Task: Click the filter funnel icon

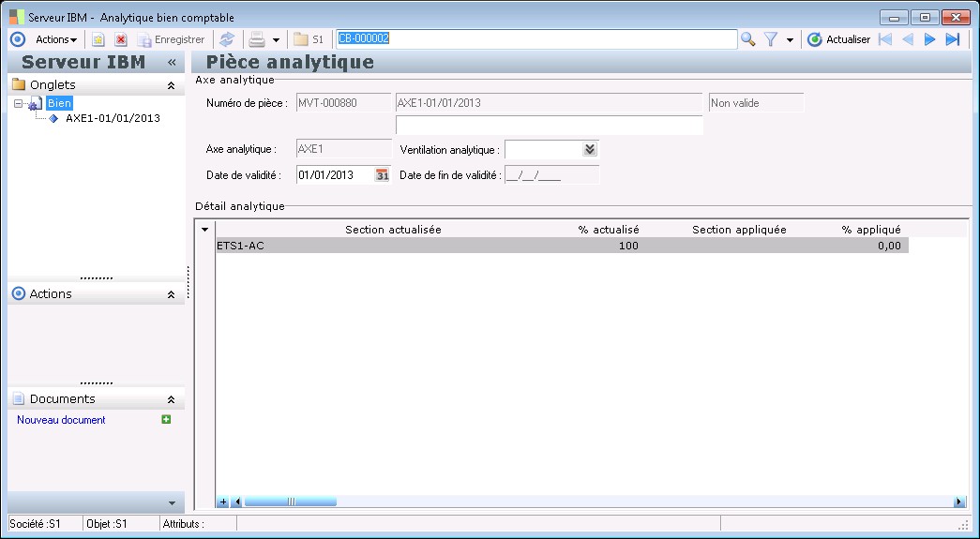Action: coord(771,39)
